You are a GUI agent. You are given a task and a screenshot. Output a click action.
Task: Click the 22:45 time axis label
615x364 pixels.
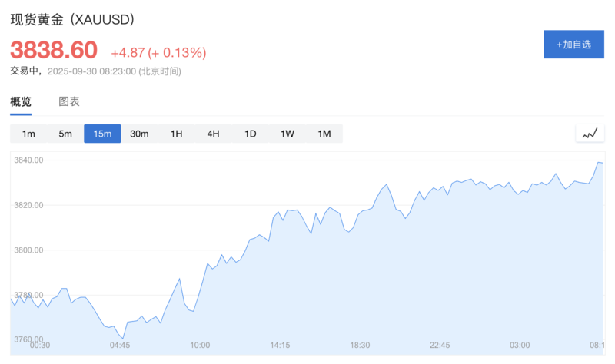pyautogui.click(x=440, y=345)
